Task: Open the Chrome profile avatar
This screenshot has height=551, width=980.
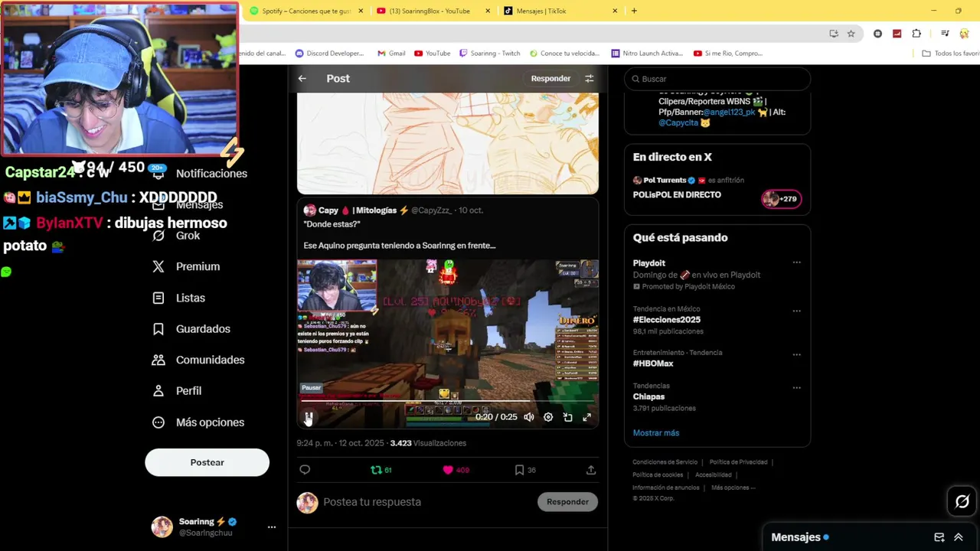Action: (x=964, y=34)
